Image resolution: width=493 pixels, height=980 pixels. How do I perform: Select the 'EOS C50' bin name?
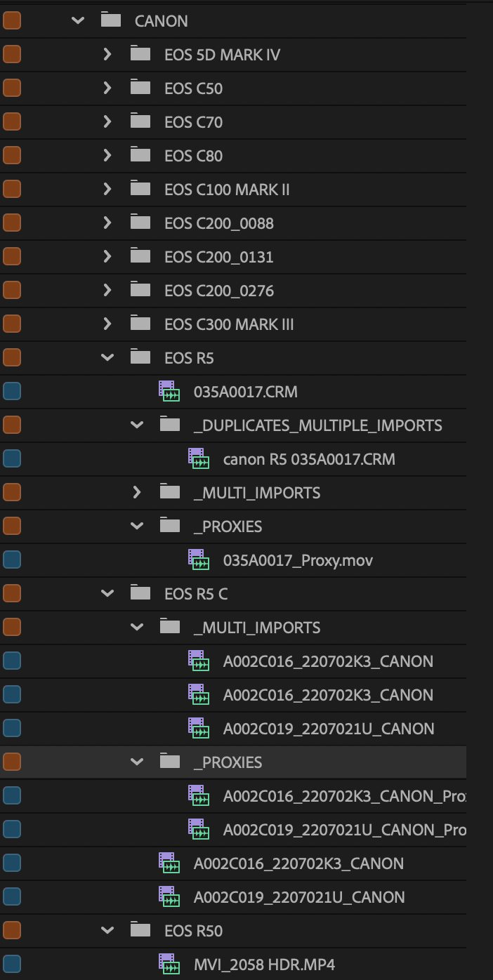(193, 88)
